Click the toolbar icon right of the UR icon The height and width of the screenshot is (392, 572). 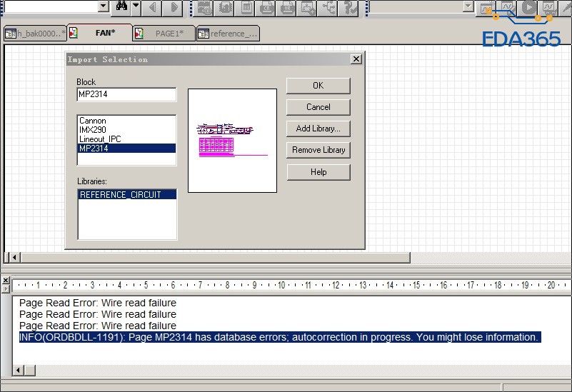308,8
